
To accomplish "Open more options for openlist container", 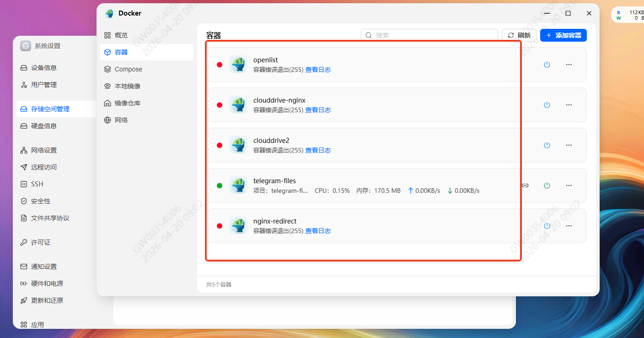I will point(569,65).
